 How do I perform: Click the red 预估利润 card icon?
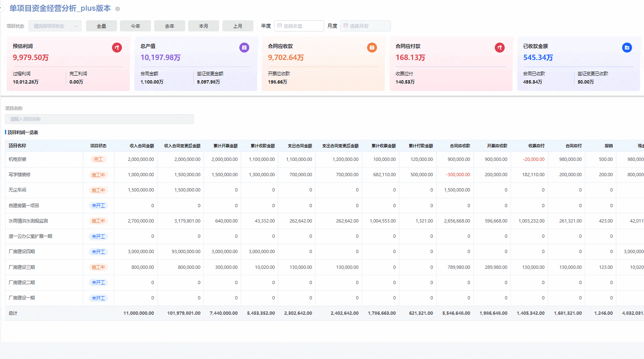coord(117,48)
